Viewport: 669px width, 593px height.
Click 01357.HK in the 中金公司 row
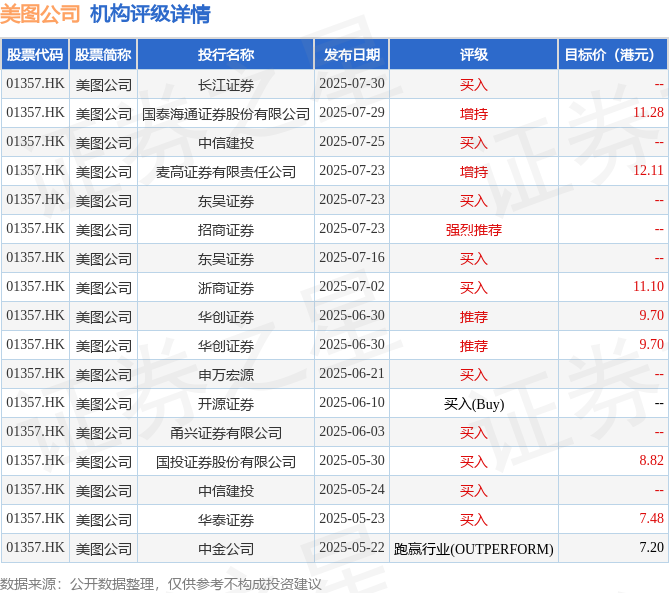[35, 548]
